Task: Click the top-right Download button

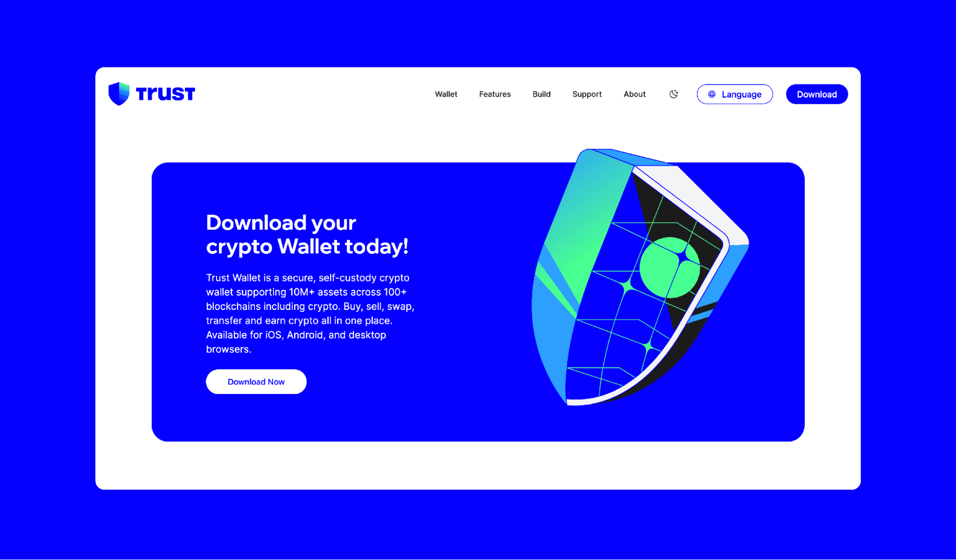Action: click(817, 93)
